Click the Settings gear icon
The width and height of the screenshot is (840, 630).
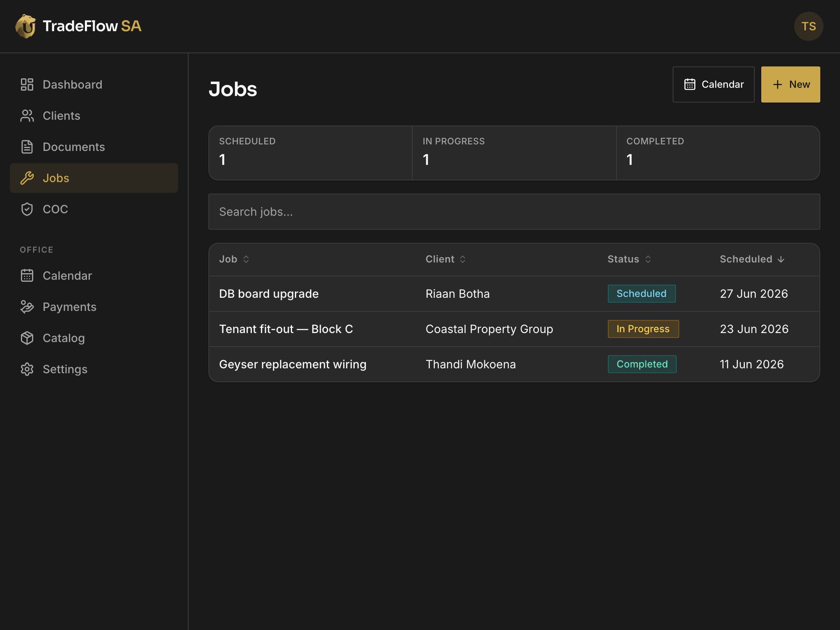click(x=27, y=369)
